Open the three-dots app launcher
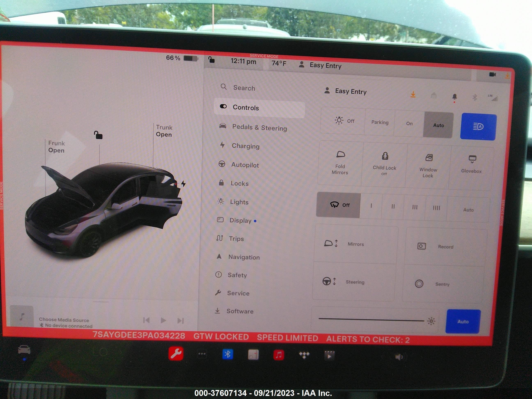This screenshot has width=532, height=399. coord(202,354)
